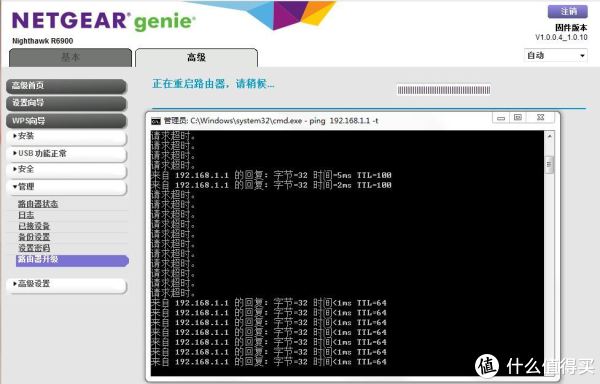The image size is (600, 384).
Task: Minimize the cmd ping window
Action: pyautogui.click(x=501, y=118)
